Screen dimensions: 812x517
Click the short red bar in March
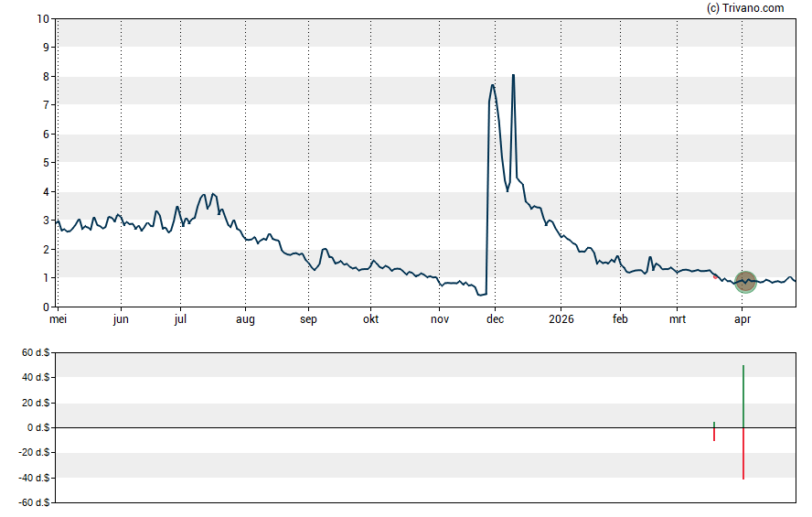(714, 435)
